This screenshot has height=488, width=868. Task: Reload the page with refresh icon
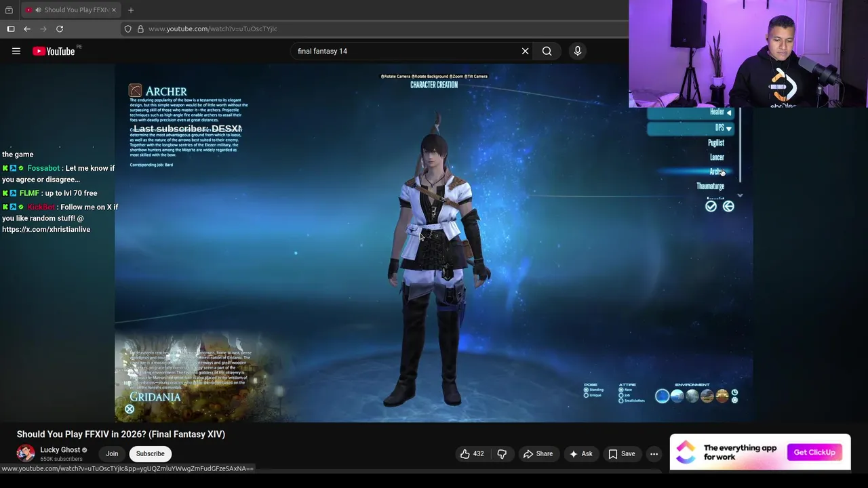(x=60, y=28)
